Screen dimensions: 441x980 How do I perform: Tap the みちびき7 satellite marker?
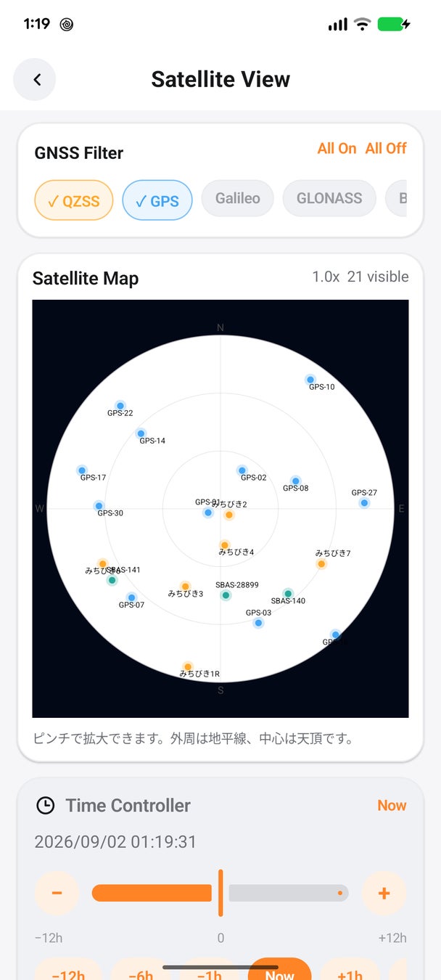coord(321,564)
